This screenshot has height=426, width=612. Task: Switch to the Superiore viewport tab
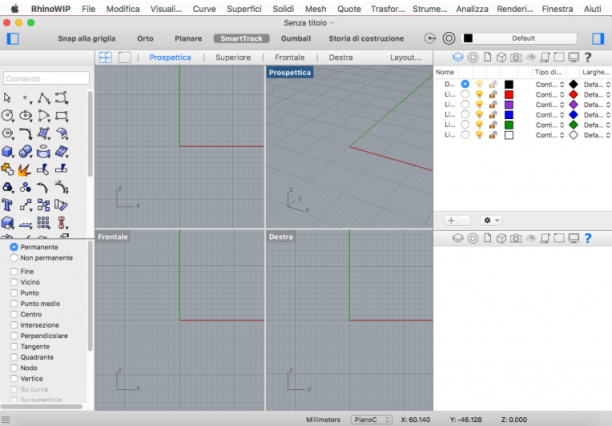tap(233, 57)
